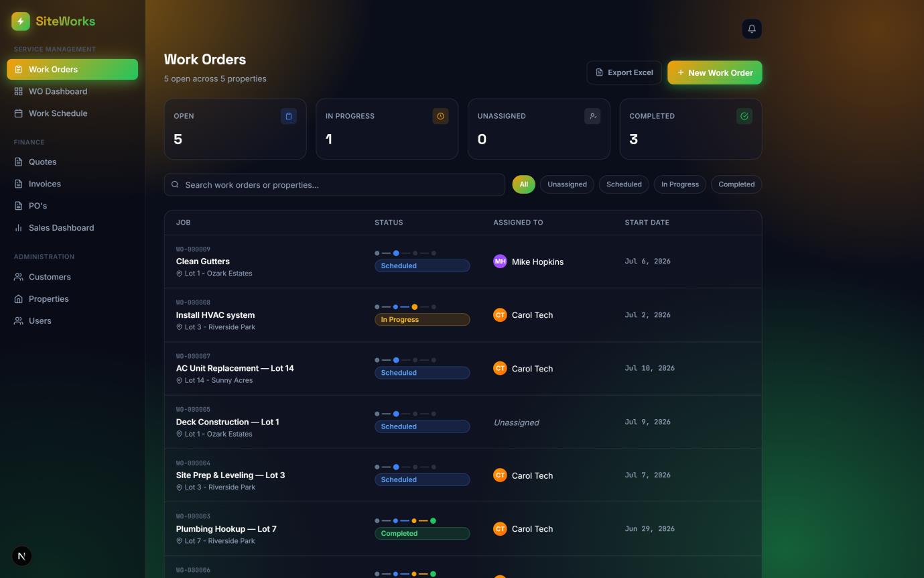This screenshot has height=578, width=924.
Task: Open the Sales Dashboard
Action: click(72, 228)
